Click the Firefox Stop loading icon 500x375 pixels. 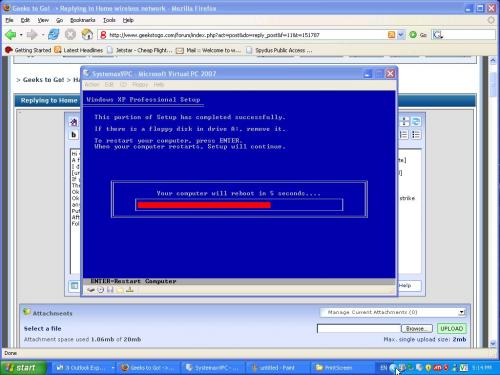[70, 34]
